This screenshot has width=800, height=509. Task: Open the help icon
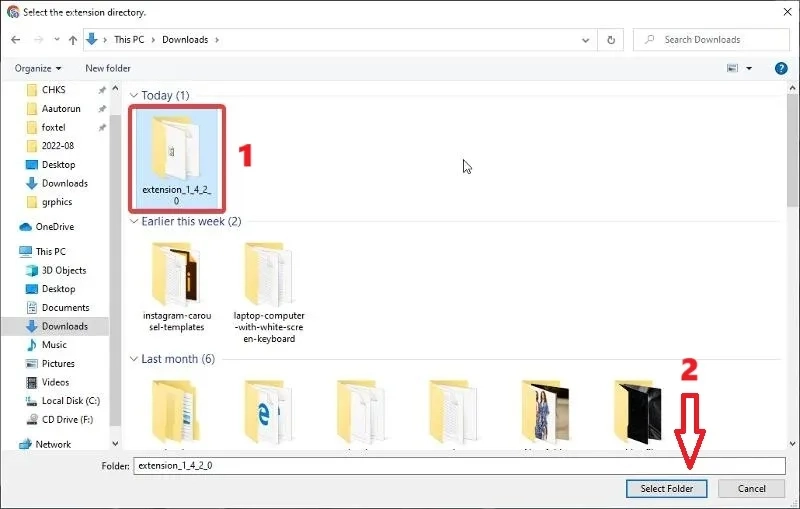tap(781, 68)
